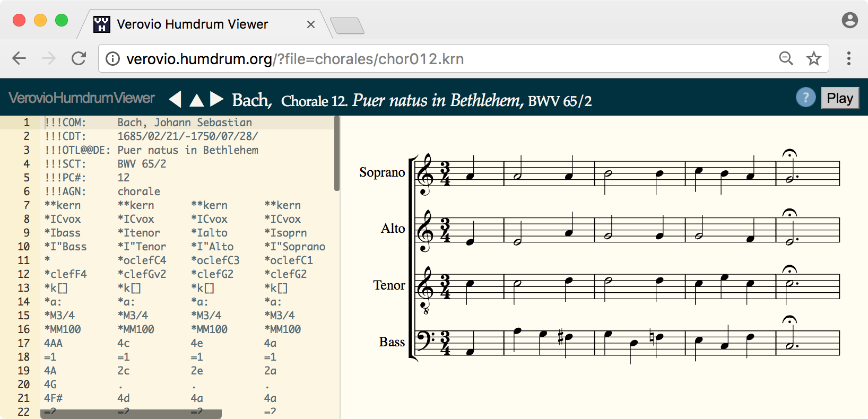Click '4F#' in line 21

(53, 398)
